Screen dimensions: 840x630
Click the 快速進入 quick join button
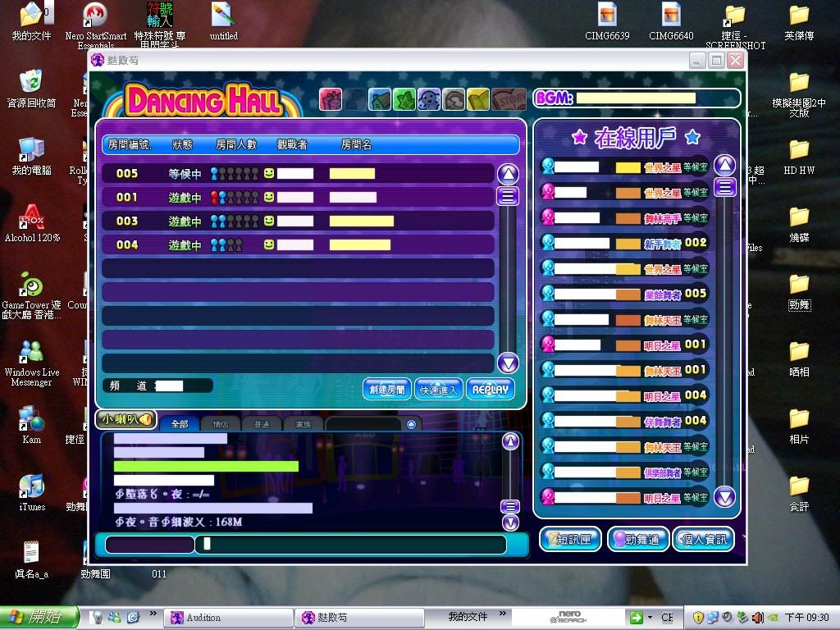[438, 390]
